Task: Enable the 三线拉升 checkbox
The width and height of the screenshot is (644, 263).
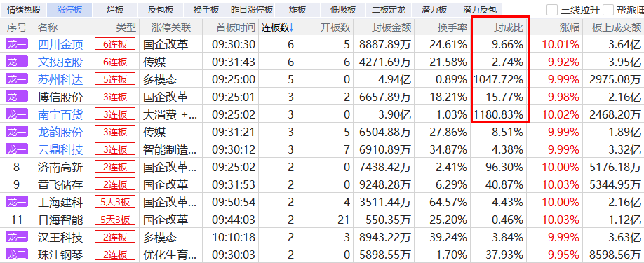Action: [552, 9]
